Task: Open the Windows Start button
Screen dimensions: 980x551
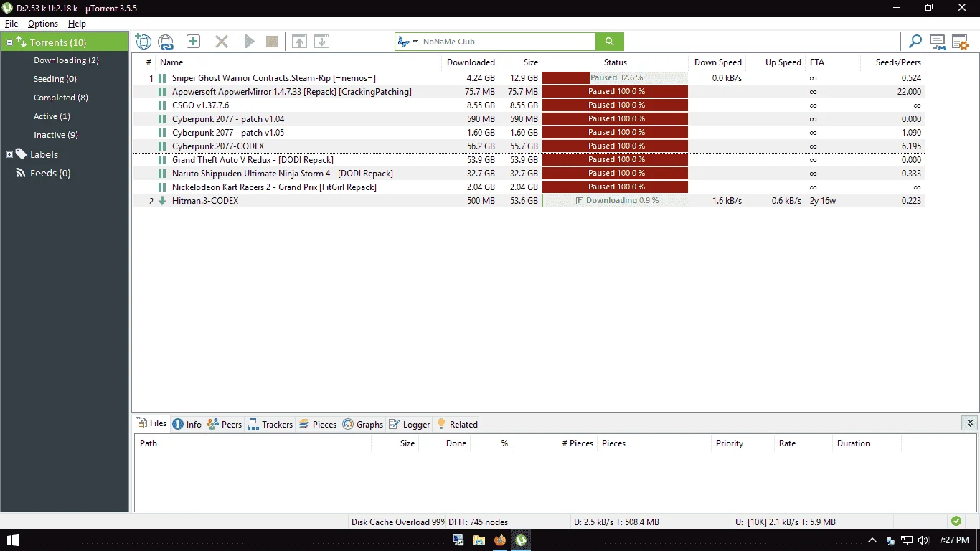Action: point(12,540)
